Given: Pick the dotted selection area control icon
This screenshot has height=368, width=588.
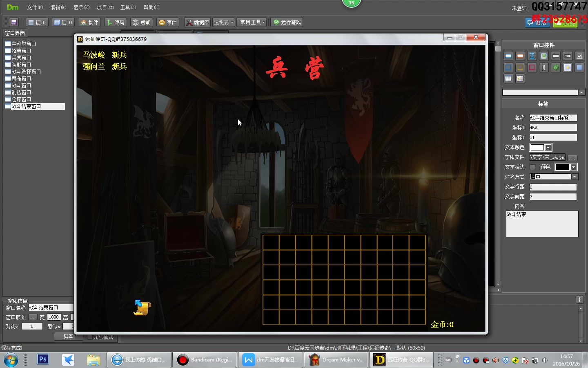Looking at the screenshot, I should coord(567,67).
